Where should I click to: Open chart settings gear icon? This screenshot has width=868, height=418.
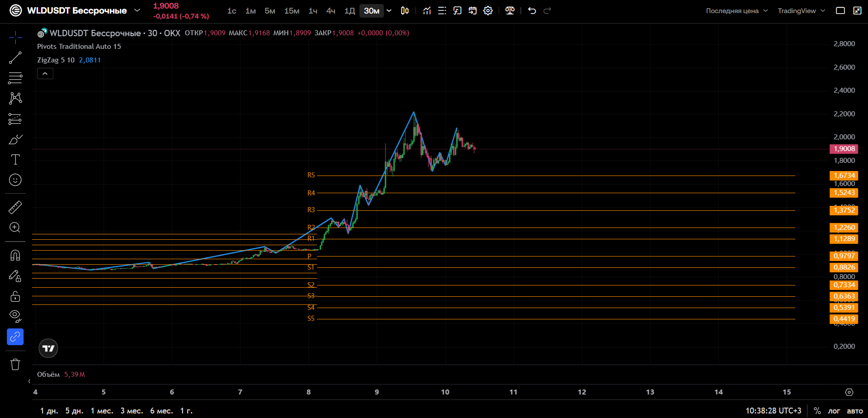click(x=488, y=10)
